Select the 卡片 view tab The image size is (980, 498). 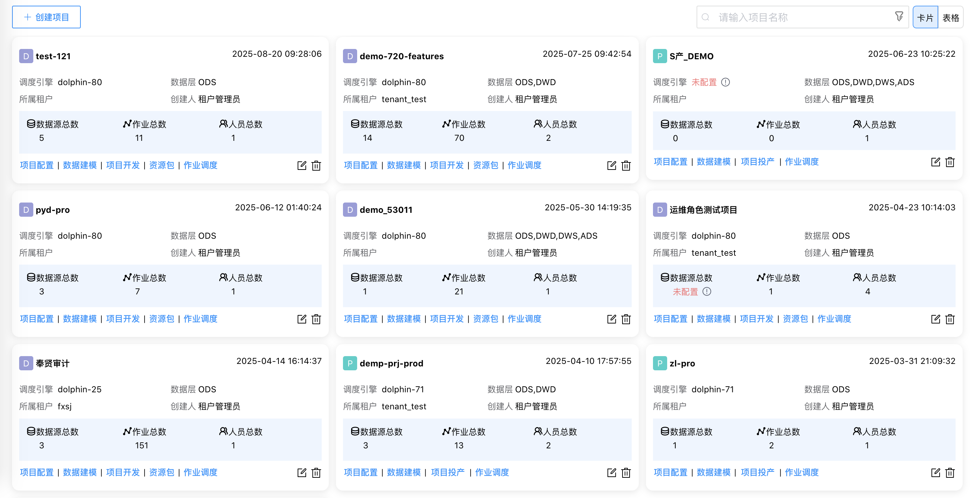[925, 17]
